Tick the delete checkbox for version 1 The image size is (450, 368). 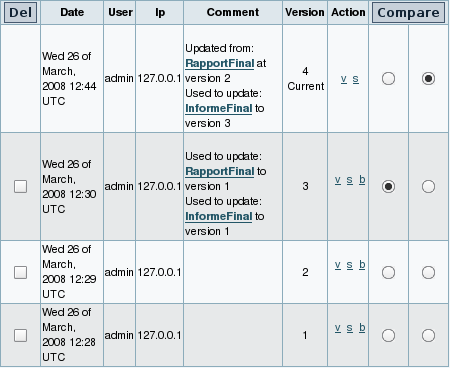[21, 335]
